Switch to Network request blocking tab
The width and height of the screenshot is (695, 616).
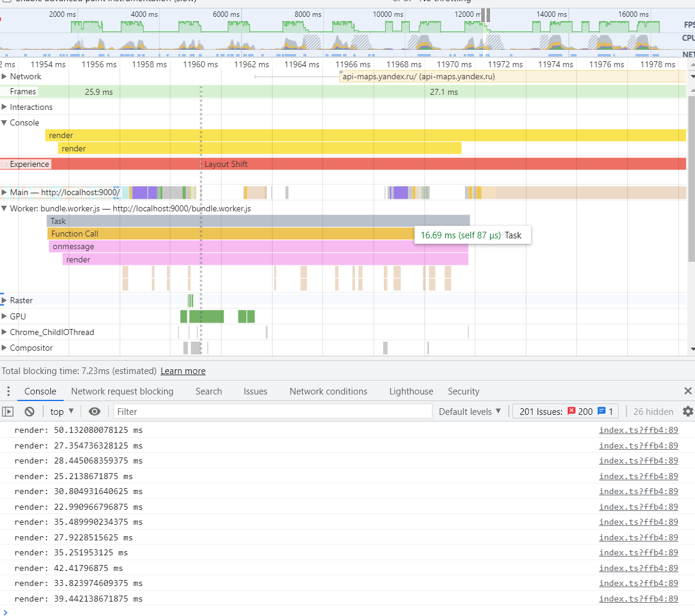click(123, 391)
